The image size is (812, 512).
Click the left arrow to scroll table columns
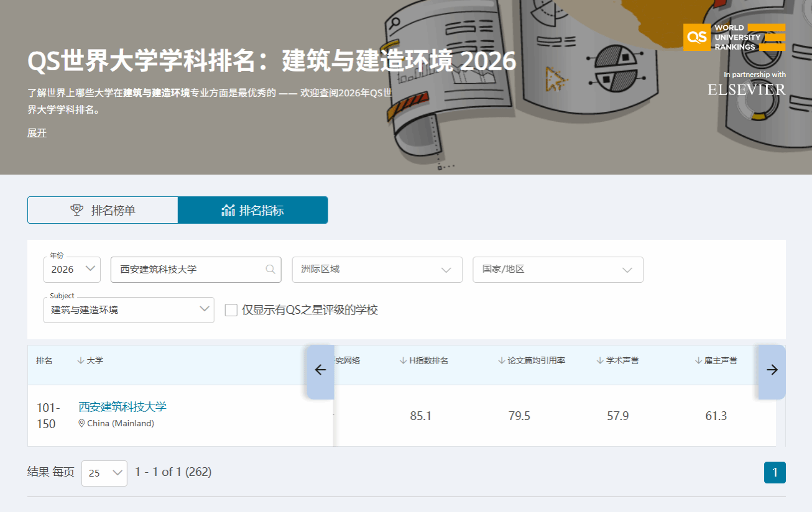pyautogui.click(x=320, y=370)
